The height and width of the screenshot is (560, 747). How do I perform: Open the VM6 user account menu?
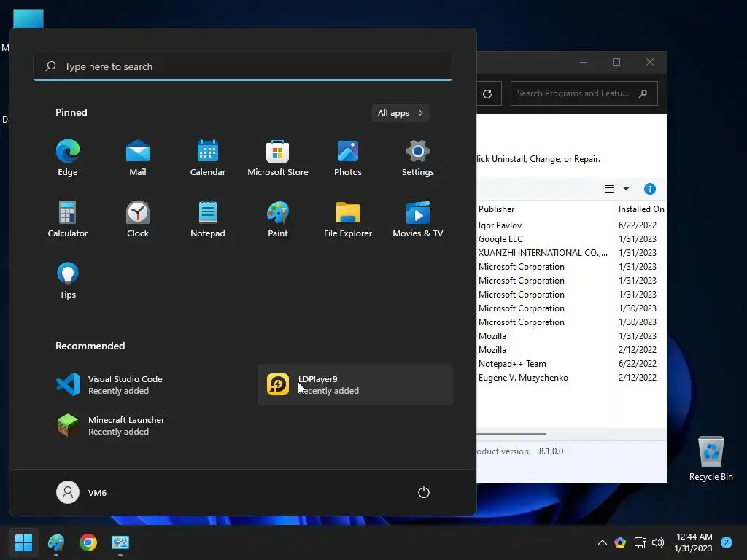pyautogui.click(x=82, y=492)
